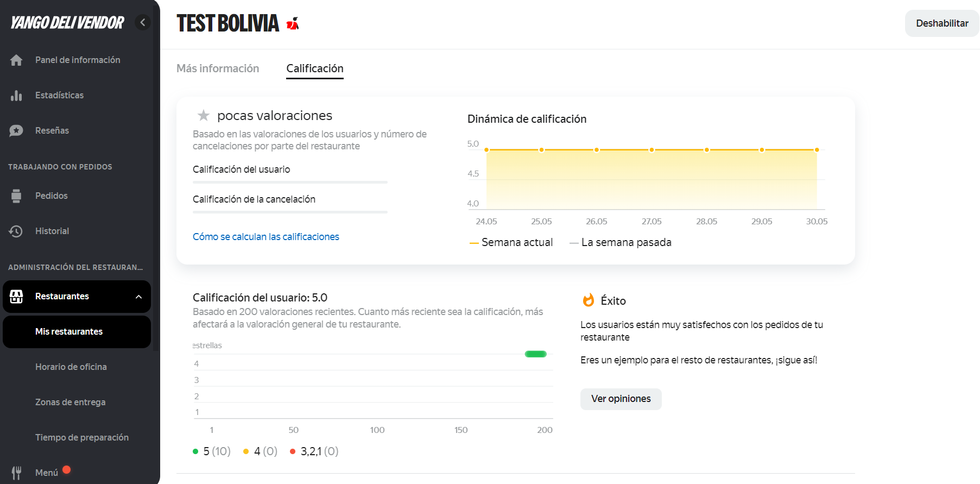Image resolution: width=980 pixels, height=484 pixels.
Task: Click the Reseñas star bubble icon
Action: [16, 131]
